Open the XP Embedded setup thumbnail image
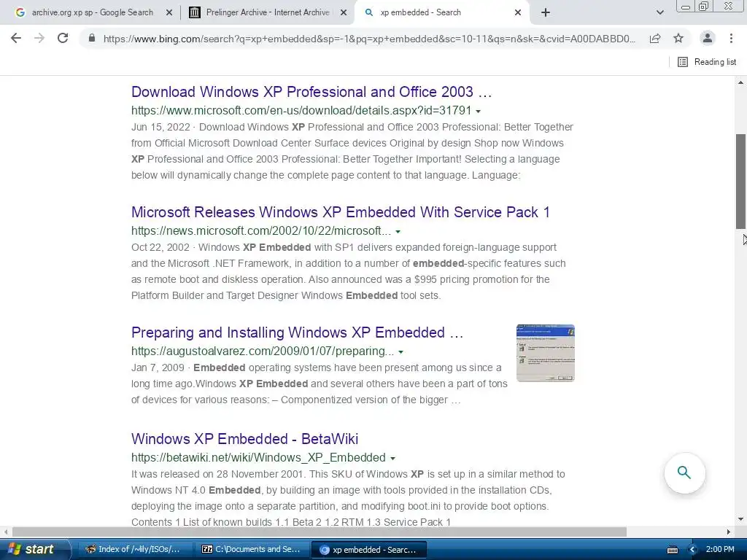Viewport: 747px width, 560px height. [x=546, y=353]
